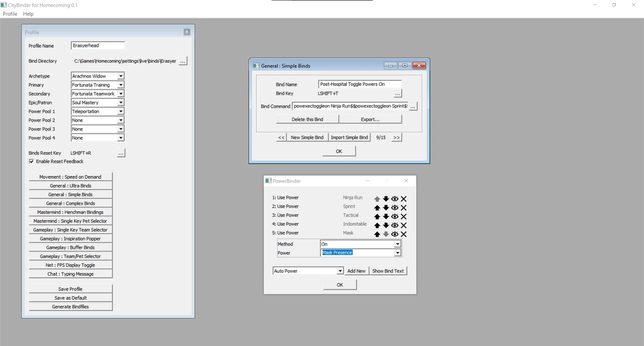Toggle Enable Reset Feedback checkbox
The height and width of the screenshot is (346, 644).
[32, 161]
